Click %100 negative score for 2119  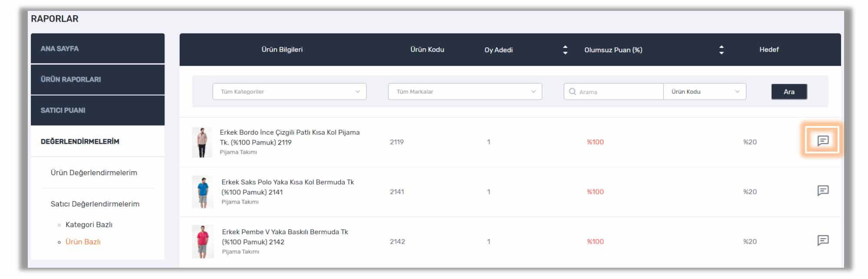tap(595, 142)
